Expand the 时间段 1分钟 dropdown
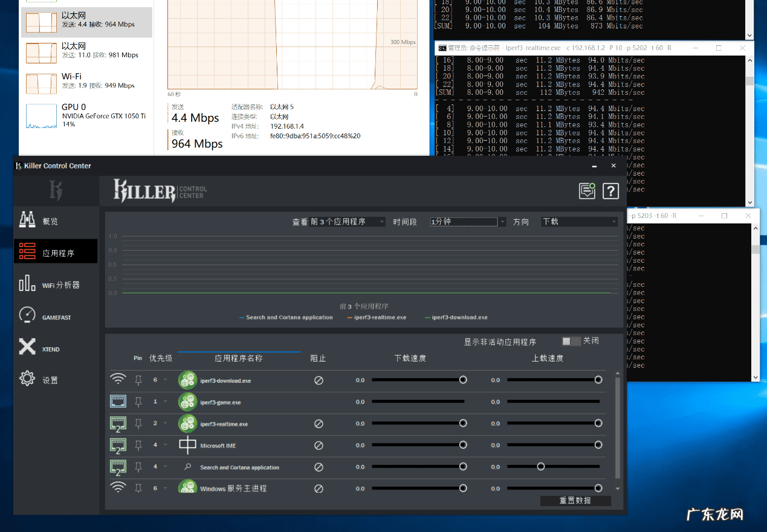 [467, 222]
